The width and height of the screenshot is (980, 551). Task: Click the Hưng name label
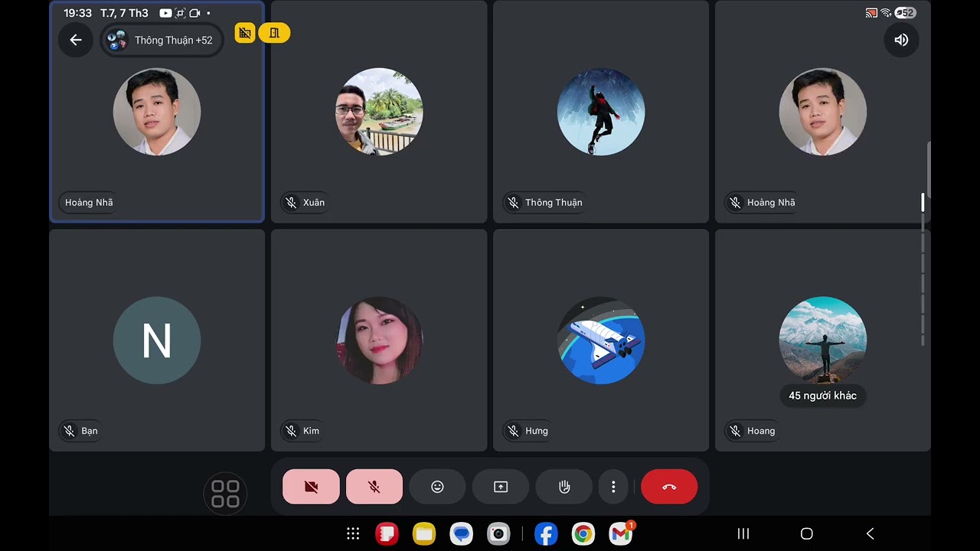[528, 431]
